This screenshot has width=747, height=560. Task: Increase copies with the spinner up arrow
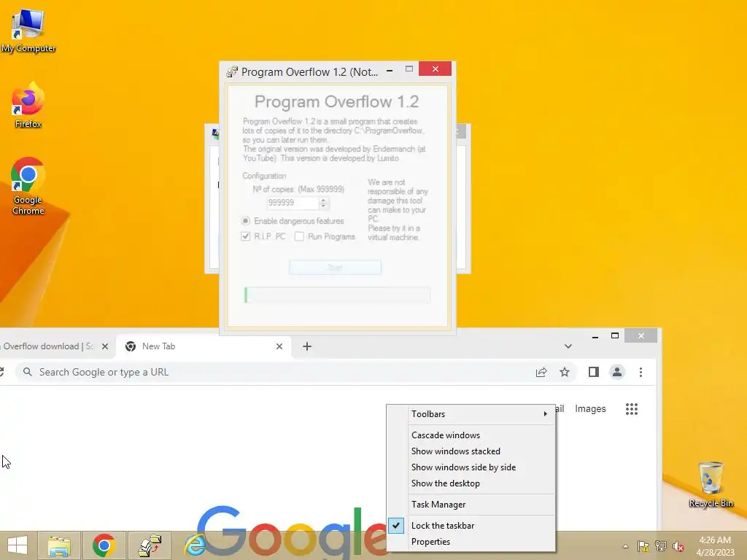point(323,200)
